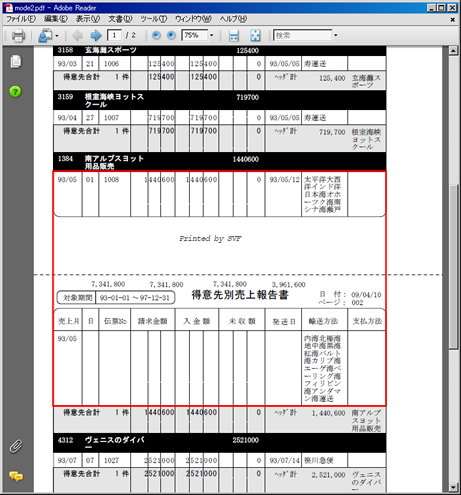Viewport: 461px width, 495px height.
Task: Click the shipping date 93/05/12
Action: [285, 180]
